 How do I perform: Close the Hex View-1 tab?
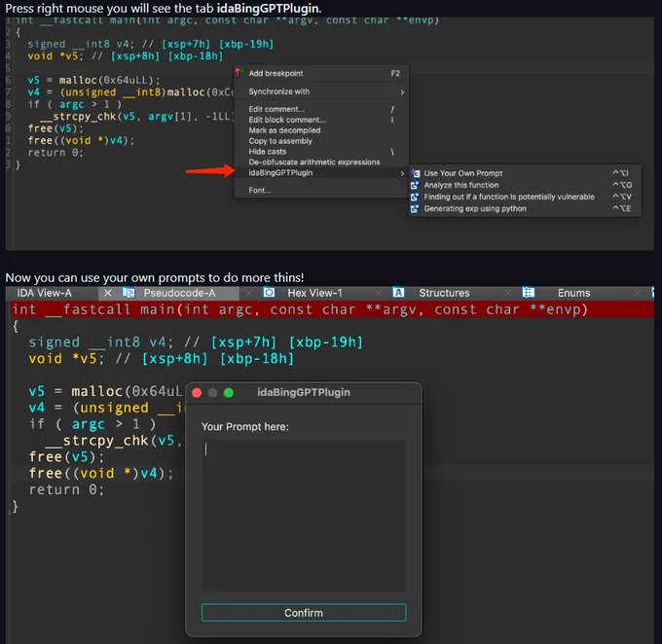(x=379, y=293)
